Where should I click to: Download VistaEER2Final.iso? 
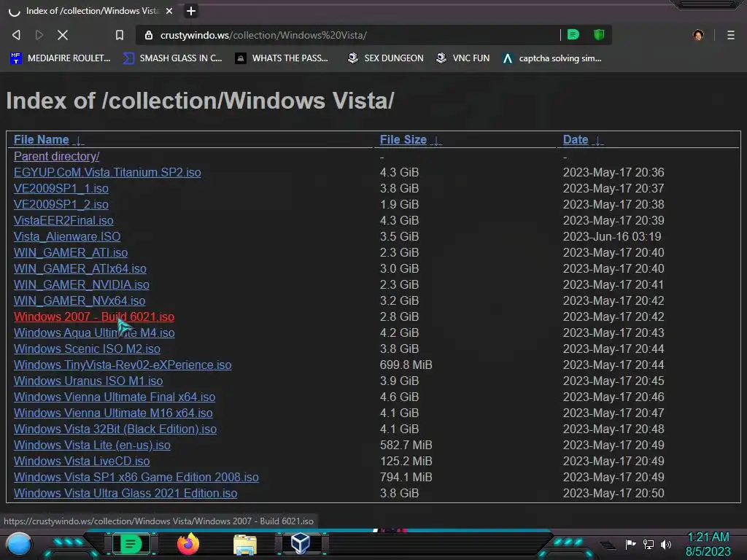(x=63, y=220)
